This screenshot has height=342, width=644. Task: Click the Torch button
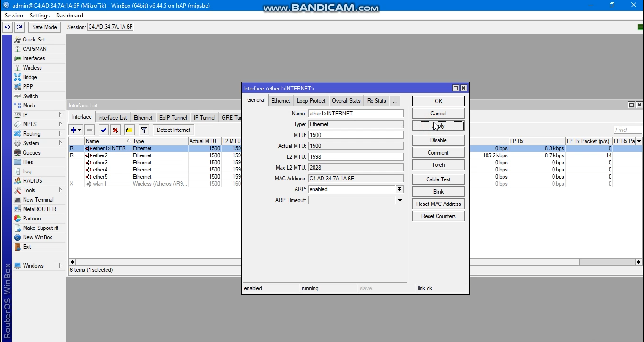point(438,165)
